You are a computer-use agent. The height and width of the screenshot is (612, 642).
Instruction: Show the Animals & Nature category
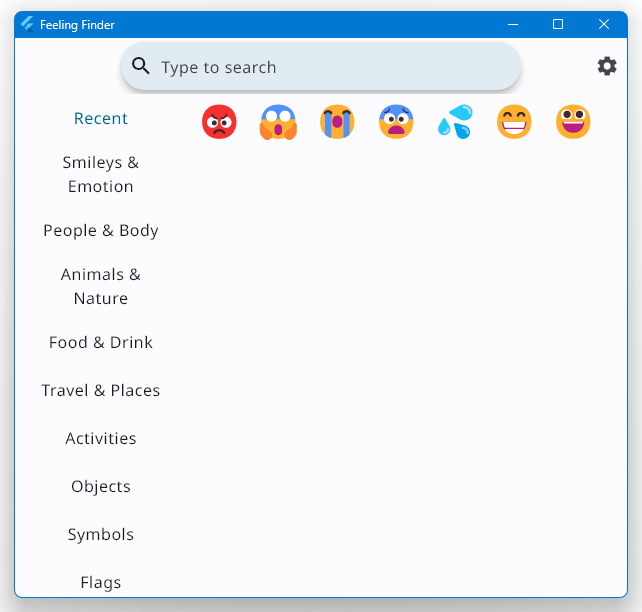pos(101,286)
